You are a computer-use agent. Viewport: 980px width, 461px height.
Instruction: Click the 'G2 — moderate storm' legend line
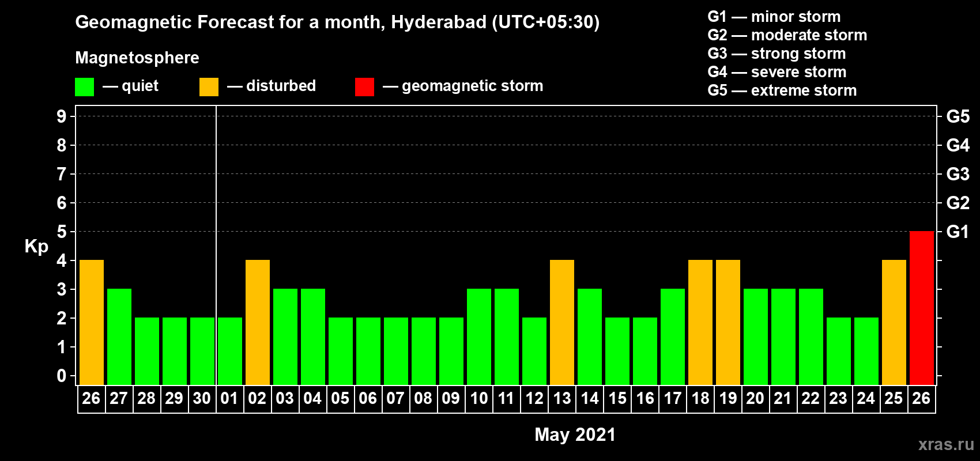point(787,35)
